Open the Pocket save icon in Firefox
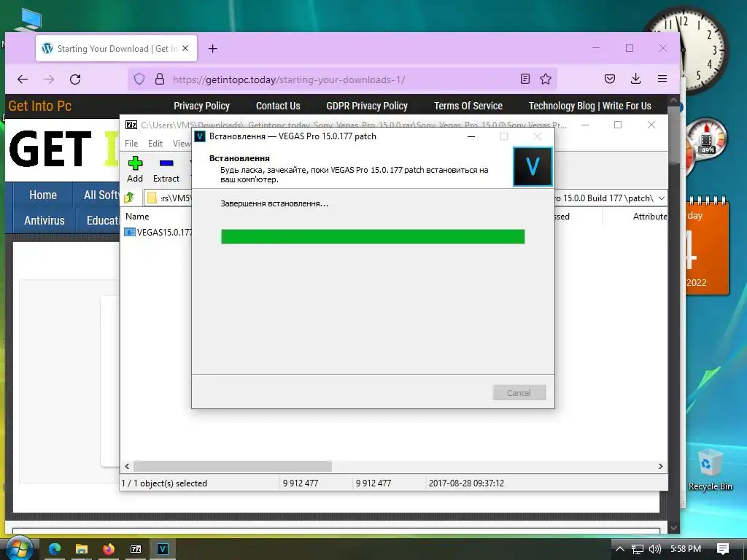This screenshot has width=747, height=560. [610, 79]
